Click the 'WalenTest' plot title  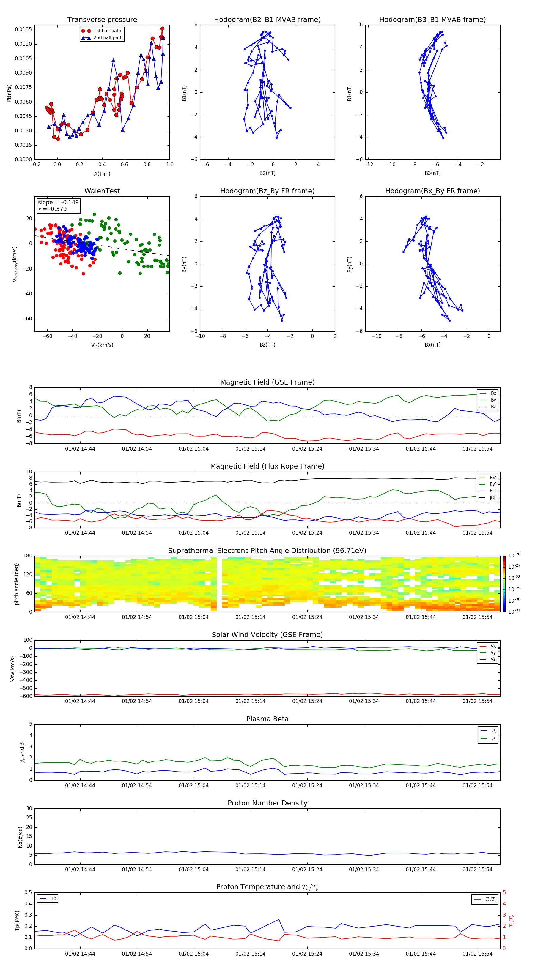tap(102, 191)
